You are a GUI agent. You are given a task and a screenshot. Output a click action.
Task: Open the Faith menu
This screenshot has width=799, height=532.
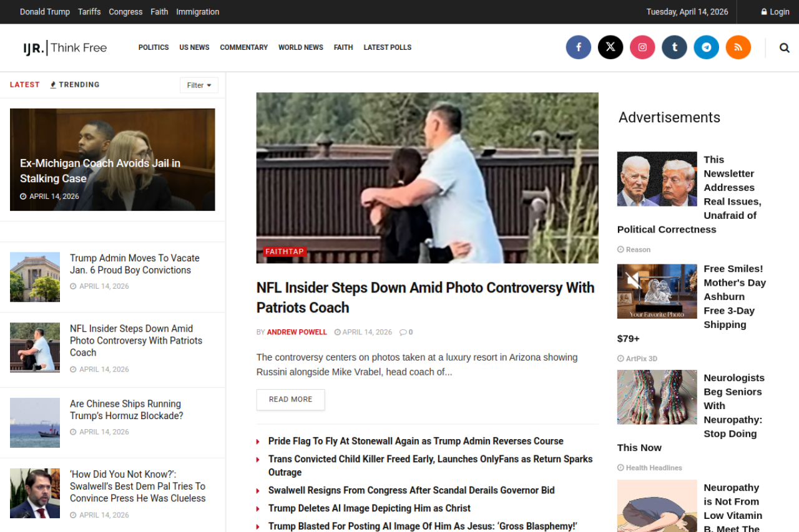(343, 47)
